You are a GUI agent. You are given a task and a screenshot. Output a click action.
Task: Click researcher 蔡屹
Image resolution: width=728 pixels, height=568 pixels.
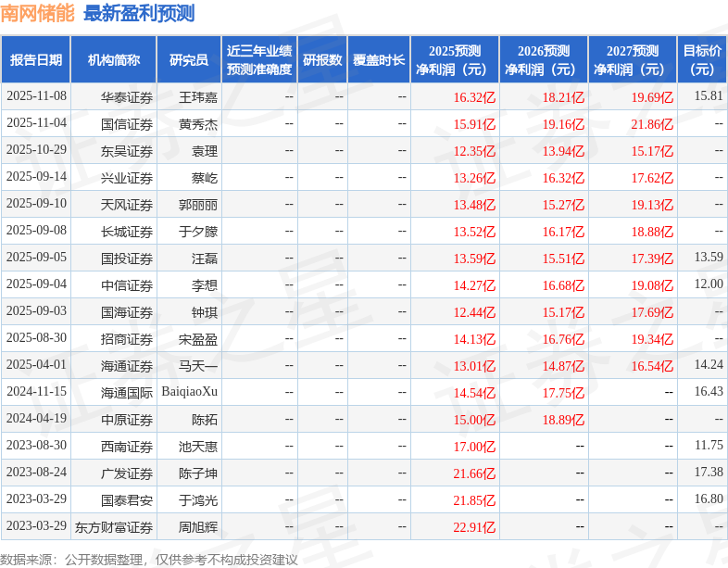(205, 178)
